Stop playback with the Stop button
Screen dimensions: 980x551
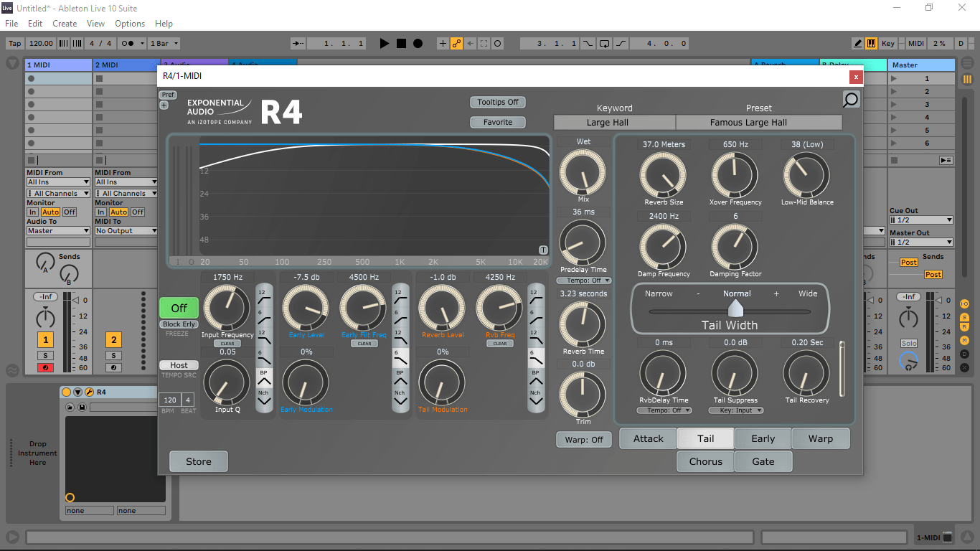(x=401, y=44)
